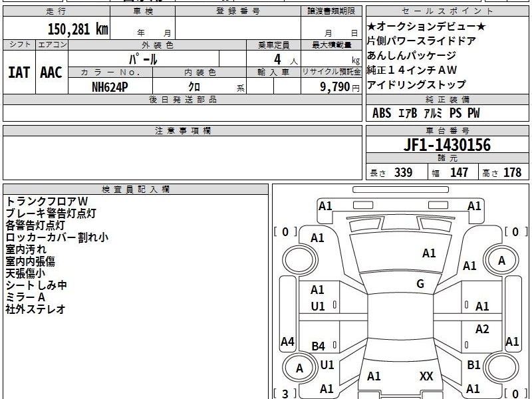The width and height of the screenshot is (532, 399).
Task: Select the ブレーキ警告灯点灯 note
Action: 51,213
